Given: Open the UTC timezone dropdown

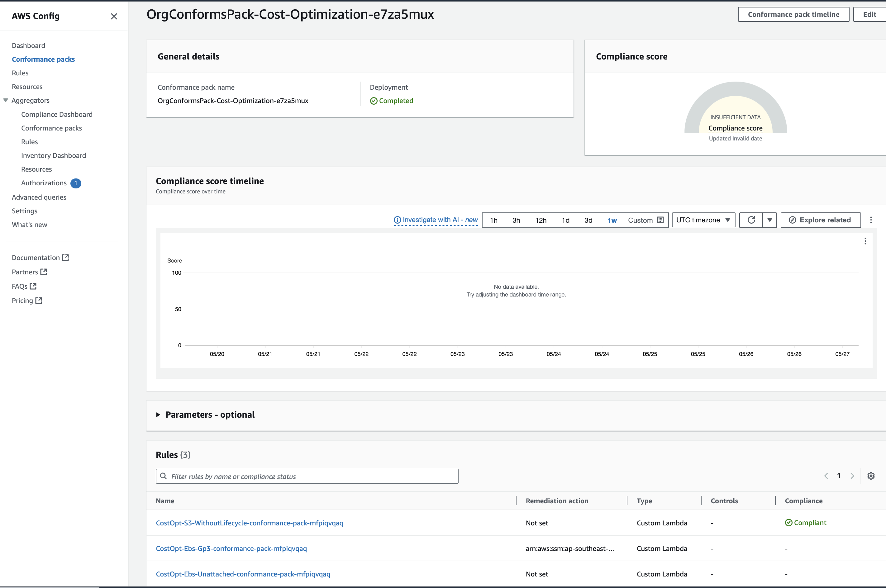Looking at the screenshot, I should click(703, 220).
